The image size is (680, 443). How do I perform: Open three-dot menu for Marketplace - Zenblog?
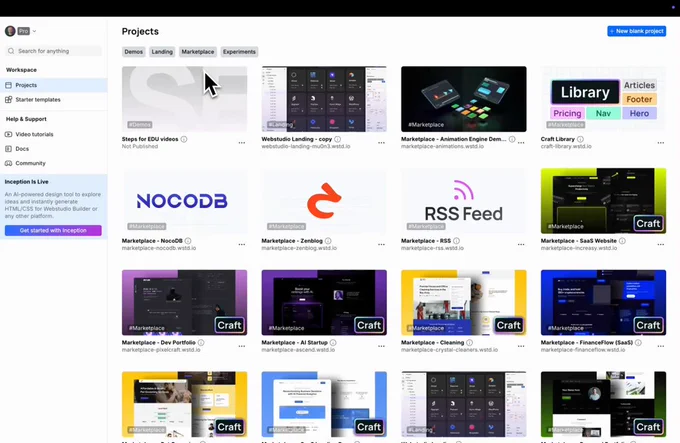(x=381, y=244)
